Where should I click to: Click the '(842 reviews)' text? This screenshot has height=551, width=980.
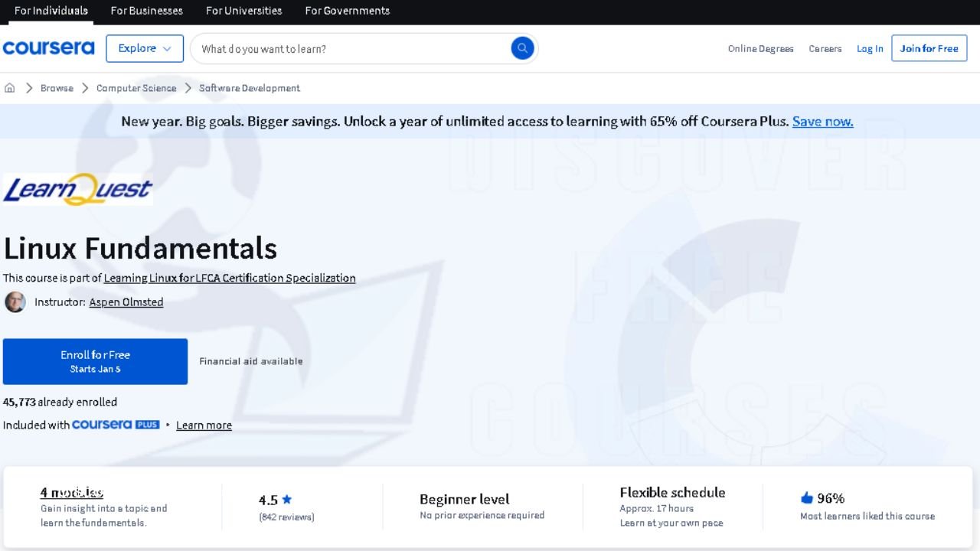(x=286, y=517)
